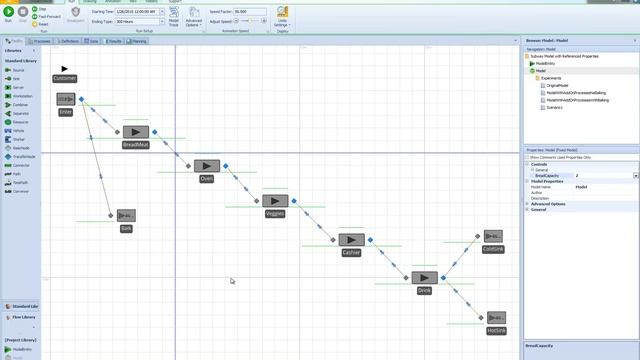
Task: Click the Model Name property value
Action: pos(606,187)
